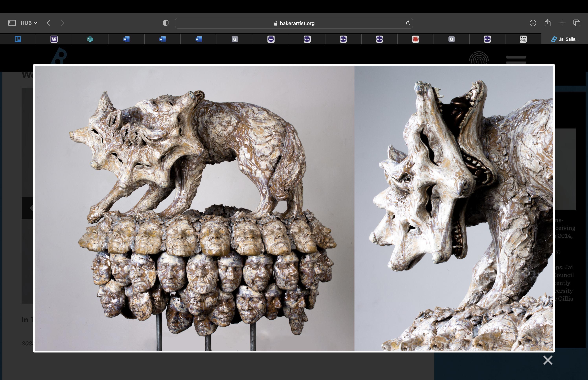Open the site's hamburger menu
The height and width of the screenshot is (380, 588).
pyautogui.click(x=516, y=60)
